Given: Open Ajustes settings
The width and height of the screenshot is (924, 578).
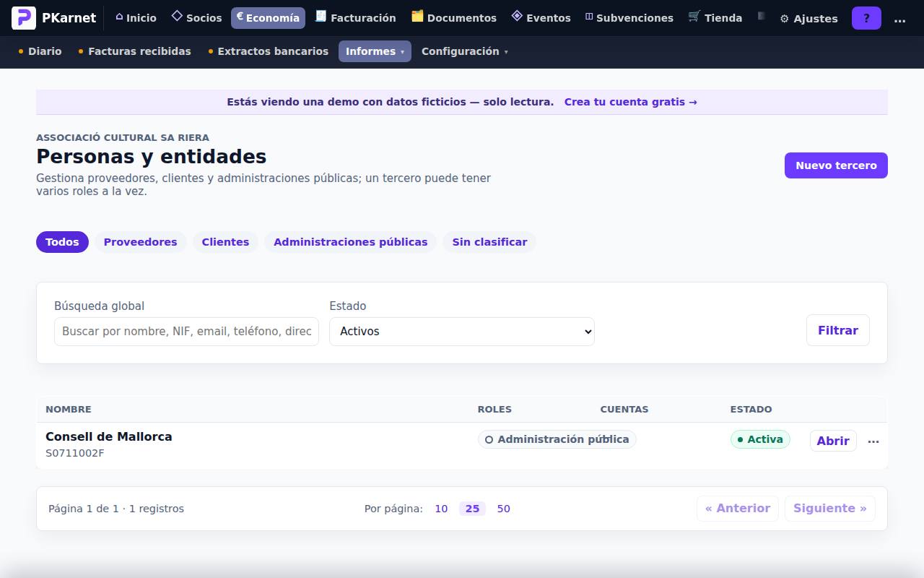Looking at the screenshot, I should click(x=808, y=19).
